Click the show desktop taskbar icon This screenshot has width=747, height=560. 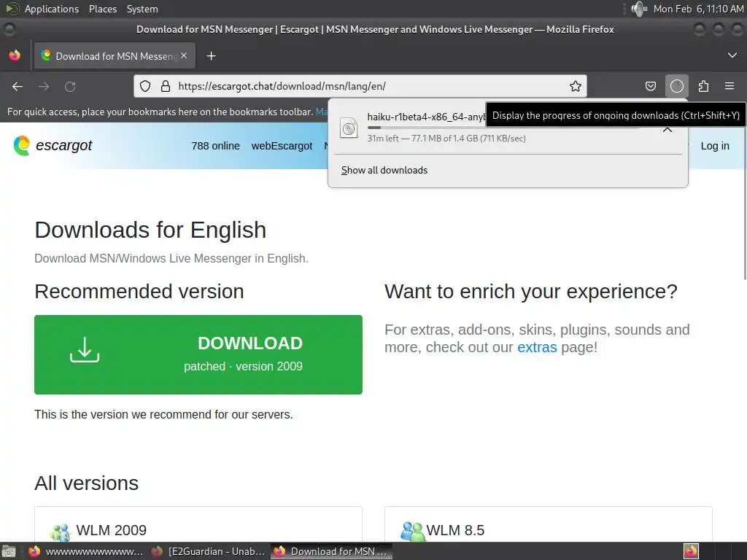[9, 551]
